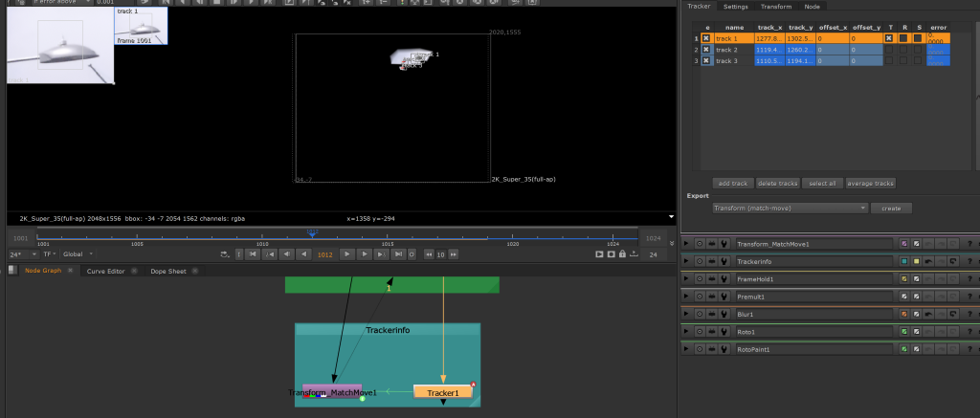Expand the RotoPaint1 properties panel
This screenshot has height=418, width=980.
click(x=685, y=349)
